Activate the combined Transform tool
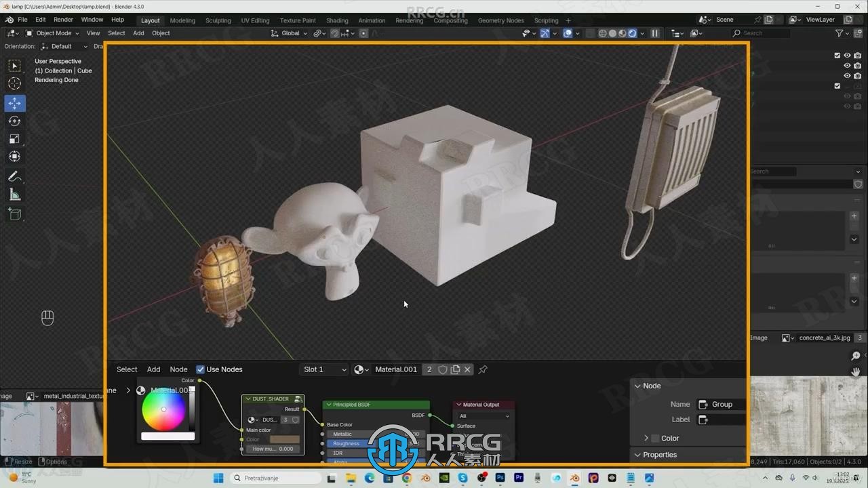Image resolution: width=868 pixels, height=488 pixels. [x=14, y=157]
